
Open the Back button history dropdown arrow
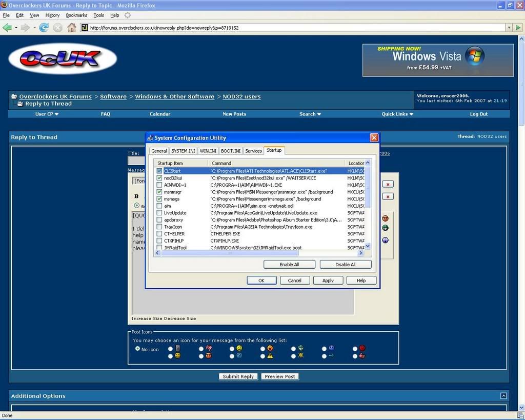(x=16, y=28)
